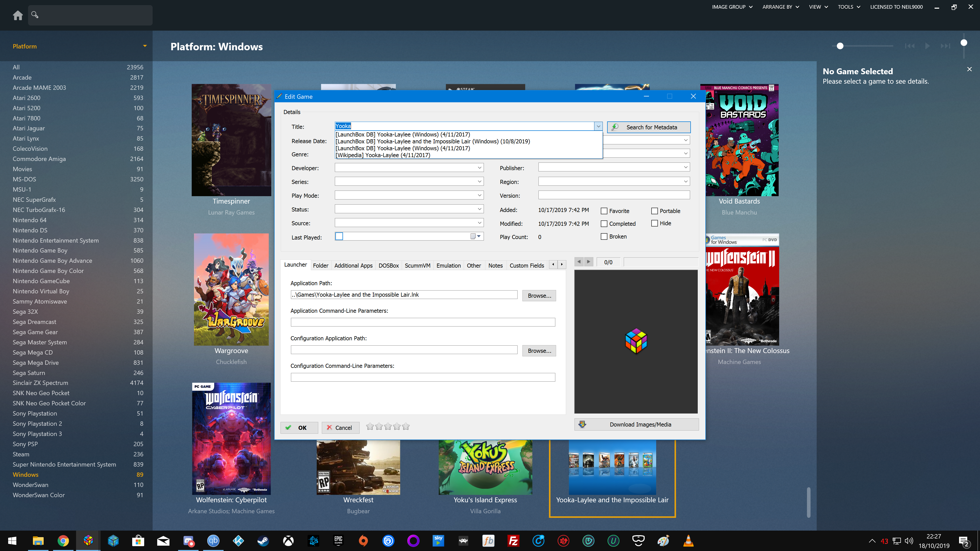Open qBittorrent from taskbar
980x551 pixels.
point(213,540)
